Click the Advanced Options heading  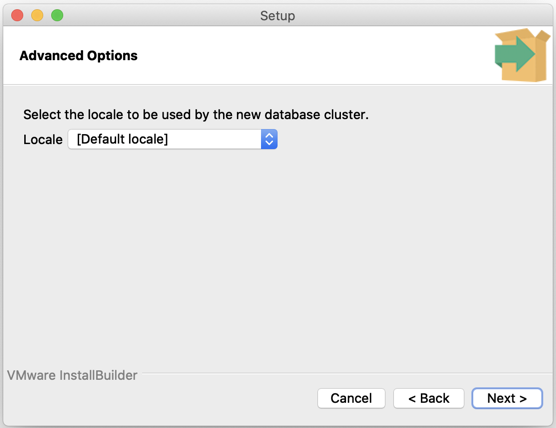pyautogui.click(x=78, y=56)
